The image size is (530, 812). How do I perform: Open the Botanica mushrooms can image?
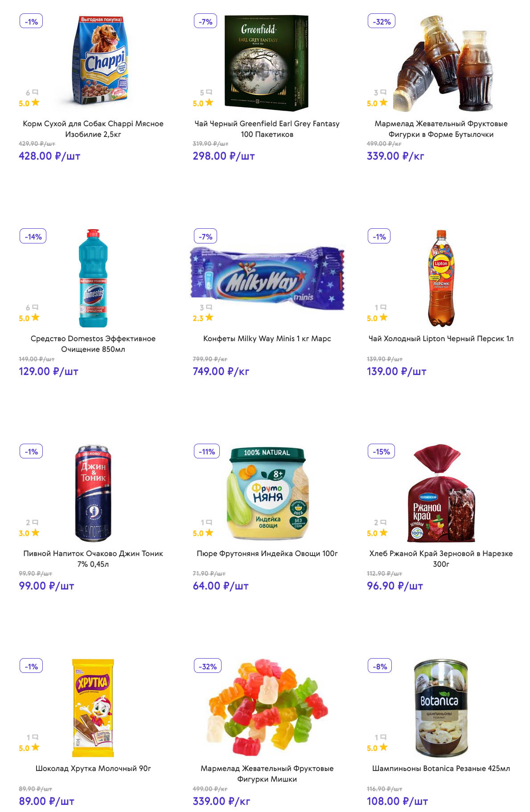(441, 708)
